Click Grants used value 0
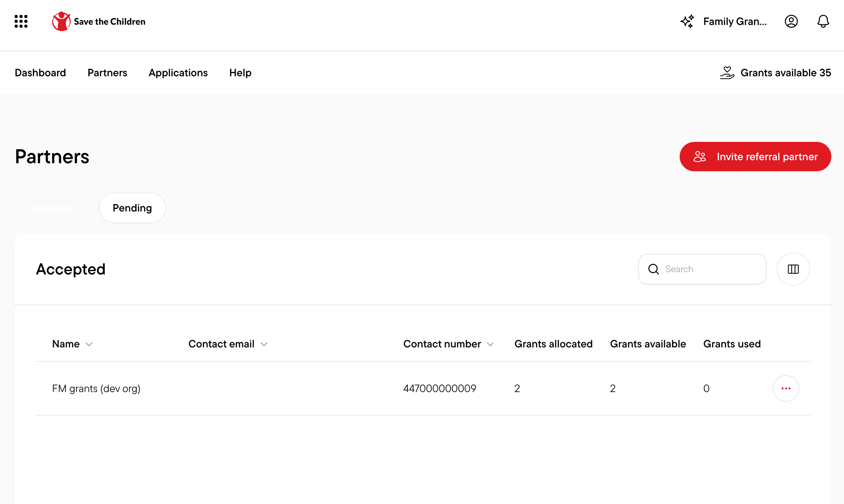The image size is (844, 504). click(x=706, y=388)
